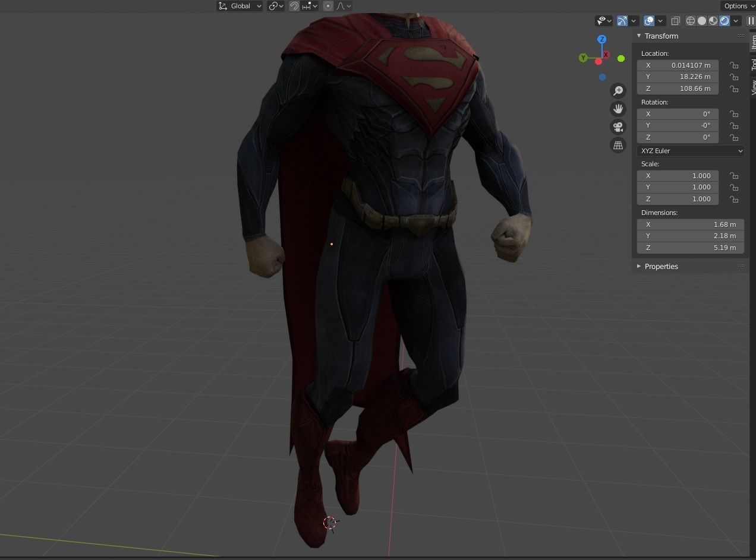Switch to material preview shading
Viewport: 756px width, 560px height.
[713, 21]
